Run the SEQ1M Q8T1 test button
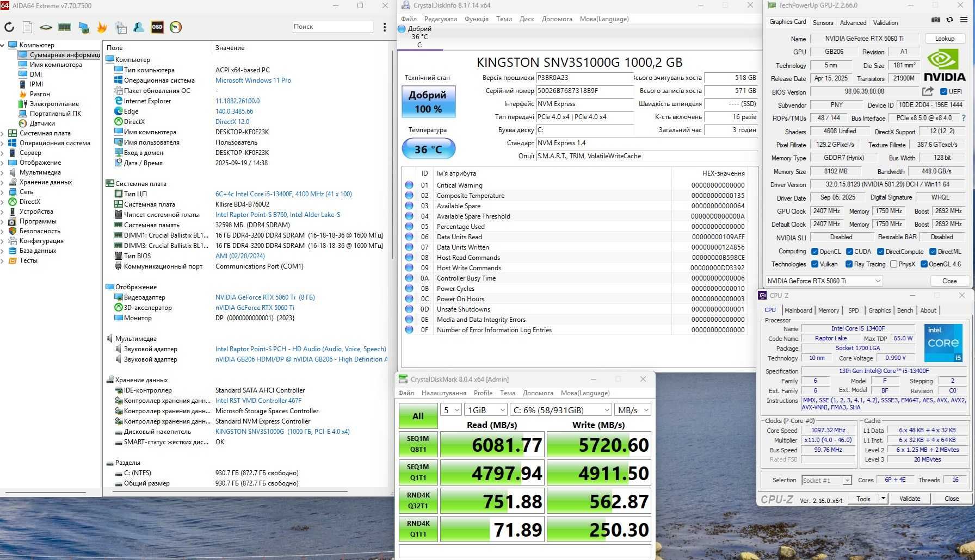Image resolution: width=975 pixels, height=560 pixels. click(418, 444)
